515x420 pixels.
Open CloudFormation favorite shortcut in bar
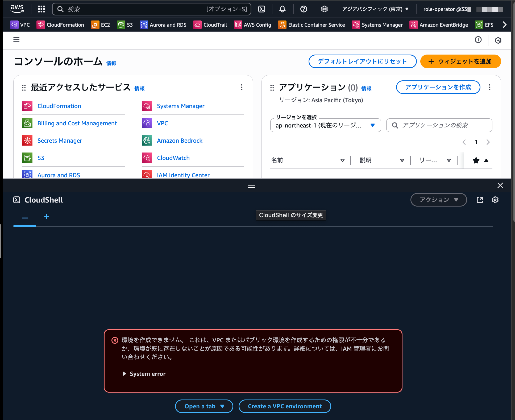tap(60, 25)
